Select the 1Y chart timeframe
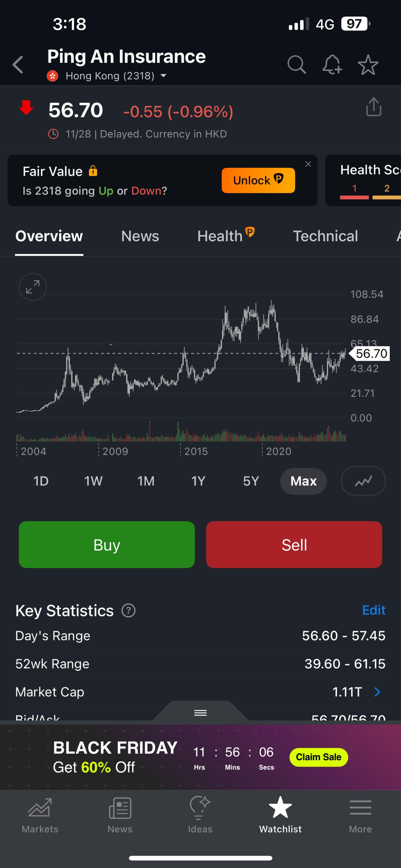The image size is (401, 868). (198, 481)
